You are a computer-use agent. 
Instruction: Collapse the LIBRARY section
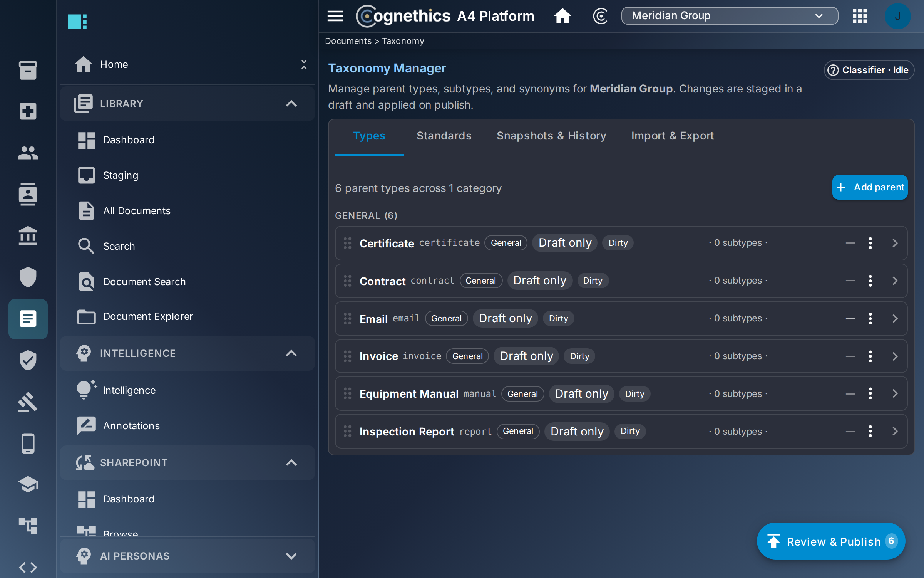pyautogui.click(x=291, y=104)
